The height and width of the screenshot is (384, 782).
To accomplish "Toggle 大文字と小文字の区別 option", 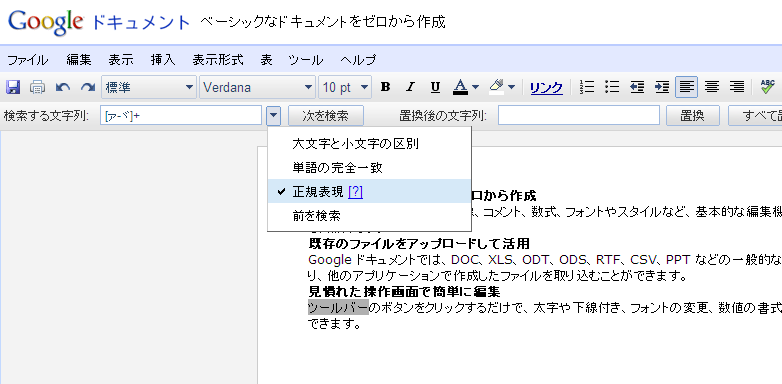I will coord(370,144).
